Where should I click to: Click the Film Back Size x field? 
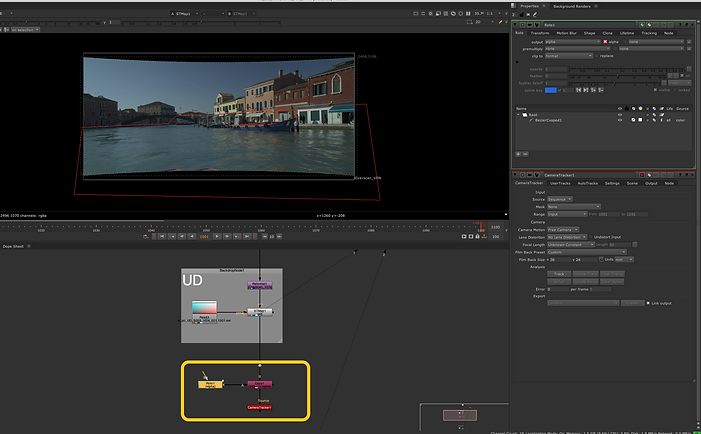point(558,260)
